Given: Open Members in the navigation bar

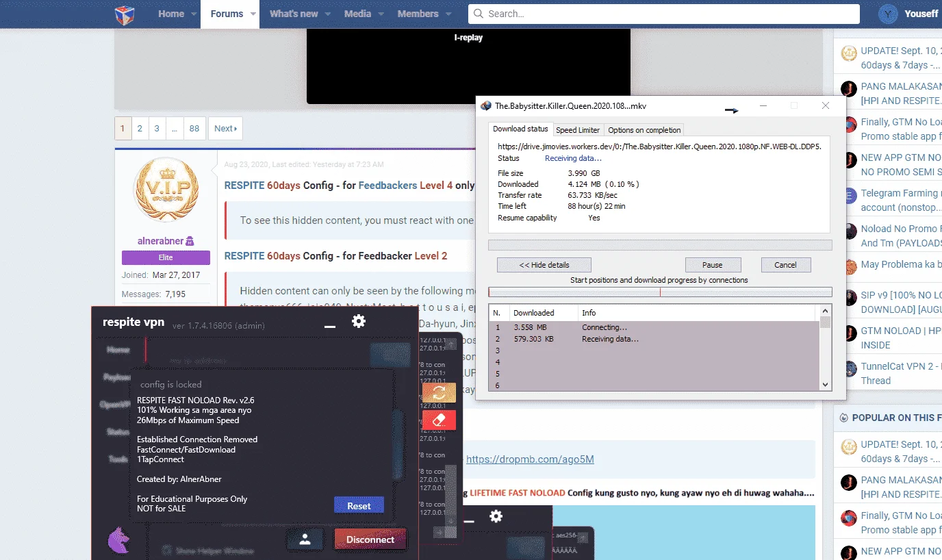Looking at the screenshot, I should (418, 14).
